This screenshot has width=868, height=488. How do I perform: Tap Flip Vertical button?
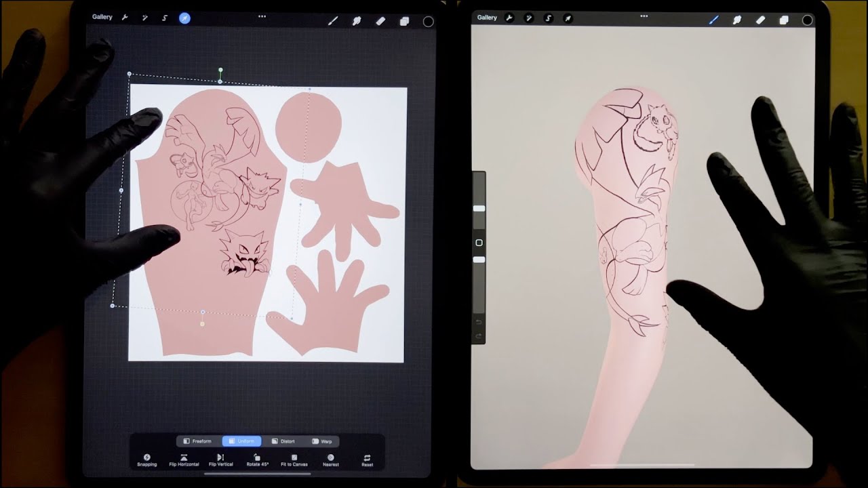220,460
